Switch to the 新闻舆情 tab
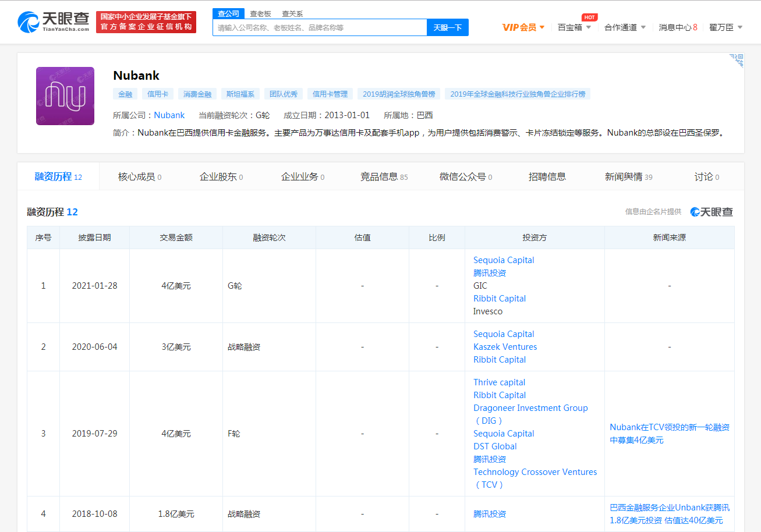Image resolution: width=761 pixels, height=532 pixels. (x=629, y=176)
